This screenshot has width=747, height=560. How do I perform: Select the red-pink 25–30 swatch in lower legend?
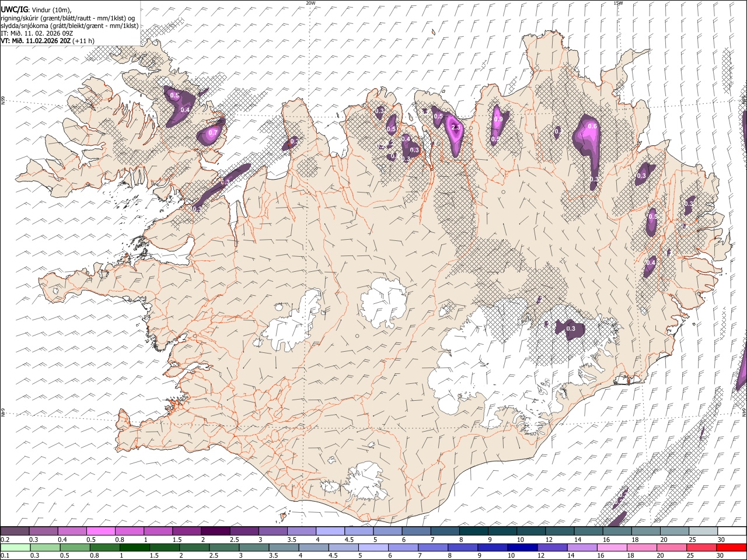701,547
